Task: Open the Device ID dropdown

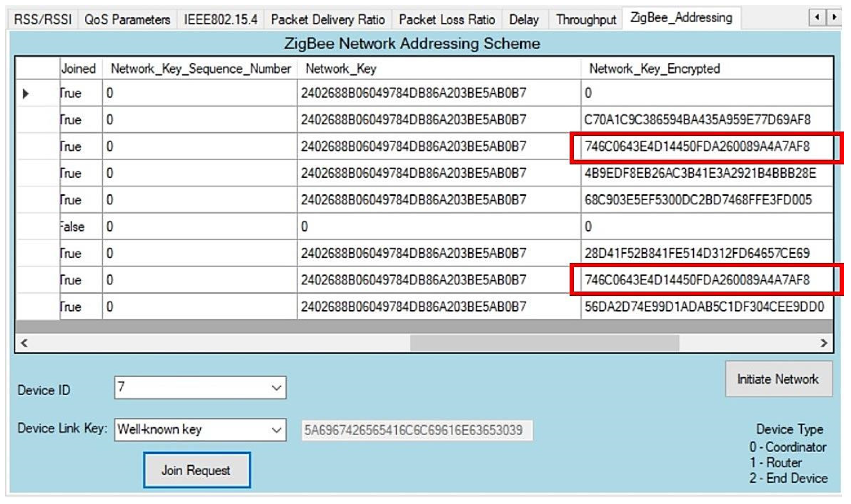Action: click(276, 388)
